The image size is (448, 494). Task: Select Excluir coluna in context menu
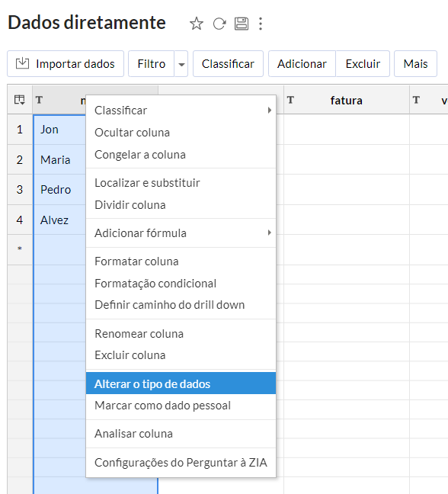(181, 355)
